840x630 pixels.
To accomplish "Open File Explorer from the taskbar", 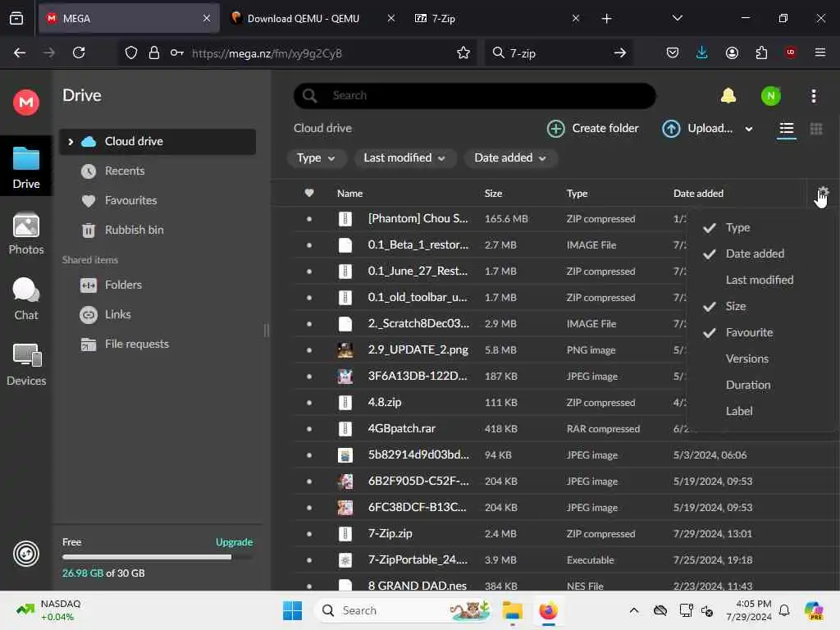I will pos(512,610).
